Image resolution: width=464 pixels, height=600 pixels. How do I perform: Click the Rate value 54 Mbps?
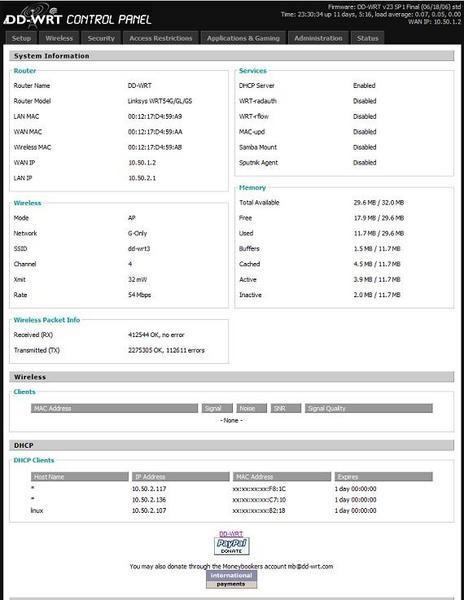coord(140,295)
